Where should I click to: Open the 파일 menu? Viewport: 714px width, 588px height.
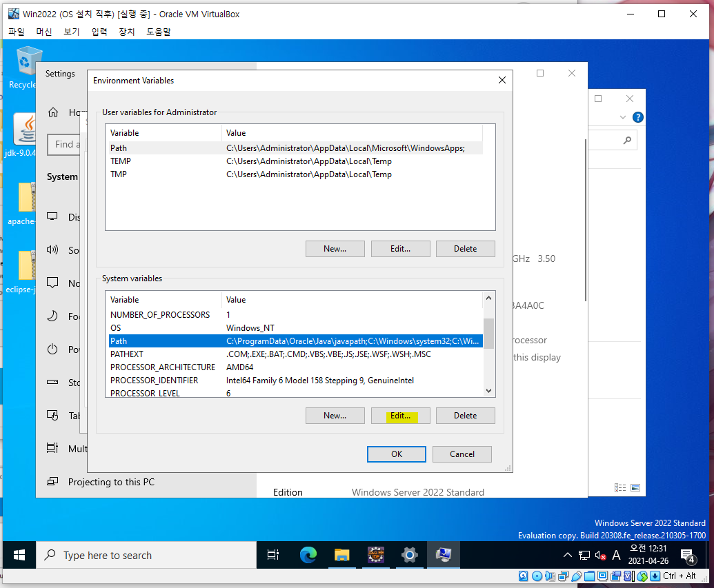click(x=17, y=32)
